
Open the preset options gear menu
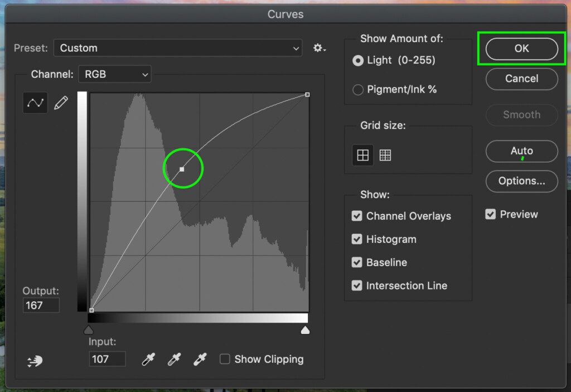coord(320,48)
